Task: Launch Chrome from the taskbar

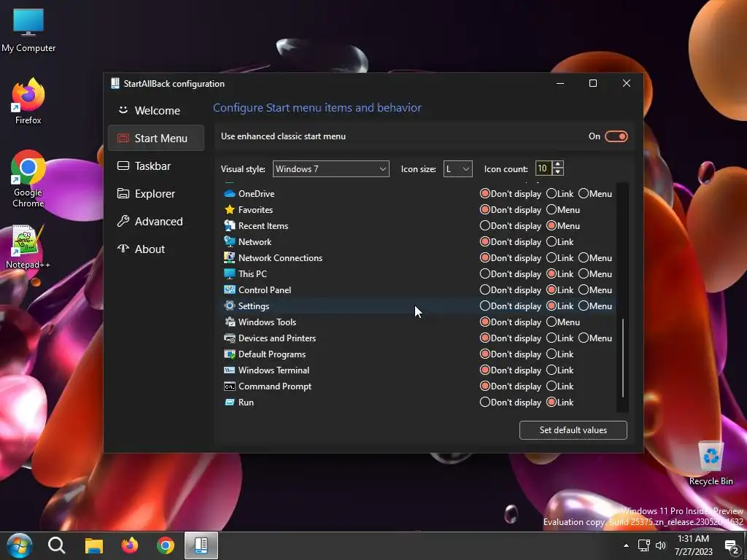Action: [x=166, y=545]
